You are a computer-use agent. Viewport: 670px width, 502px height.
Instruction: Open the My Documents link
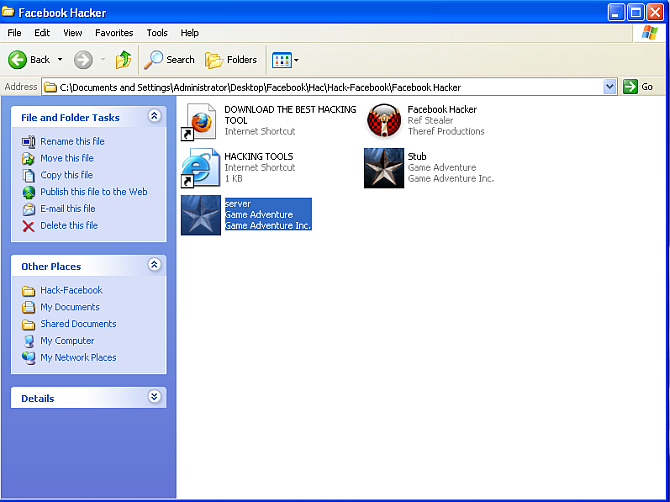click(x=70, y=307)
